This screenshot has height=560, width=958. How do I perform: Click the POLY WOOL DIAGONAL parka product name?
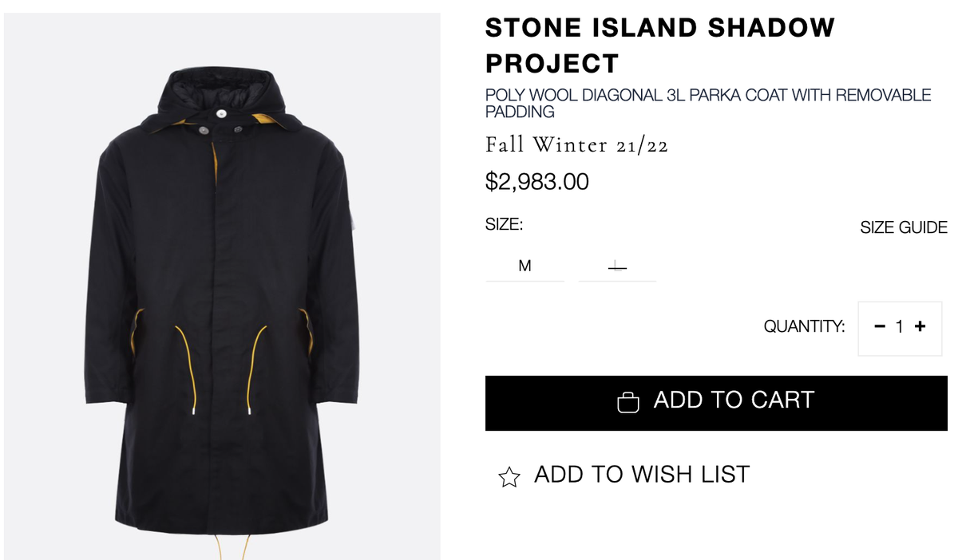707,103
